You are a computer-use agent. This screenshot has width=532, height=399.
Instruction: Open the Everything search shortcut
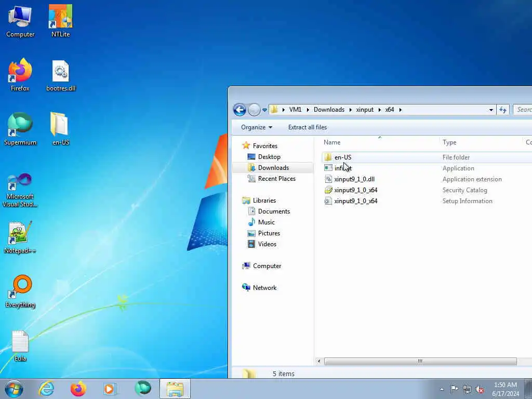20,291
